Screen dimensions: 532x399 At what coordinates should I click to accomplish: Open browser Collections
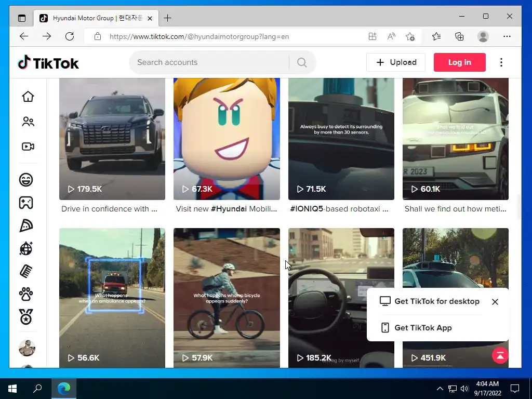point(459,36)
